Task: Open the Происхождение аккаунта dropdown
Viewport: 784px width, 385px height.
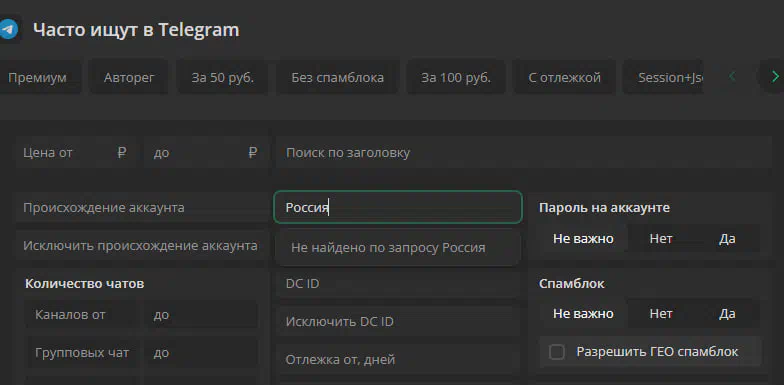Action: point(143,207)
